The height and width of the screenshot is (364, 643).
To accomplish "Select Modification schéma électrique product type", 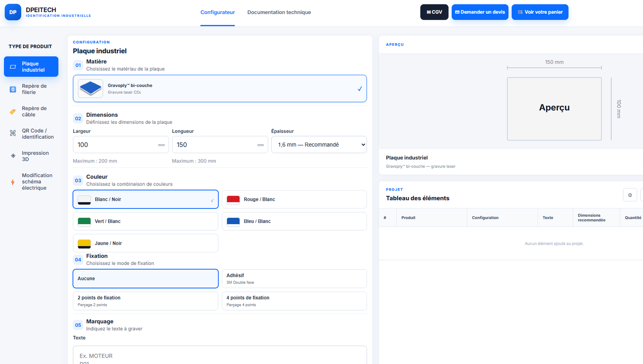I will coord(31,182).
